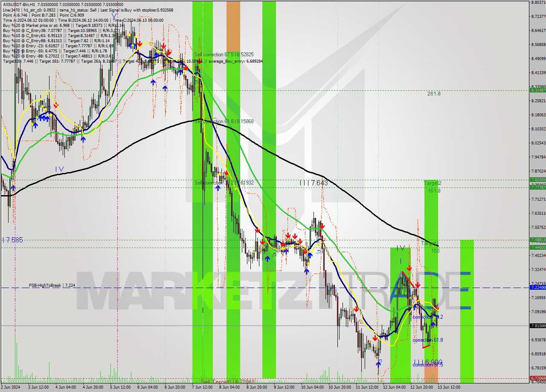Click the 'Target1' label near level 100
The width and height of the screenshot is (546, 392).
pos(430,243)
